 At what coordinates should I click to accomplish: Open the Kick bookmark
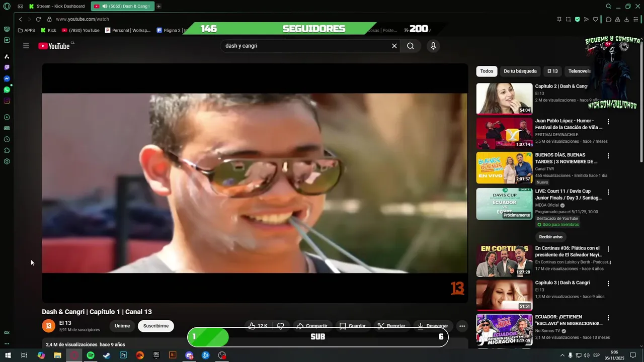(x=48, y=30)
